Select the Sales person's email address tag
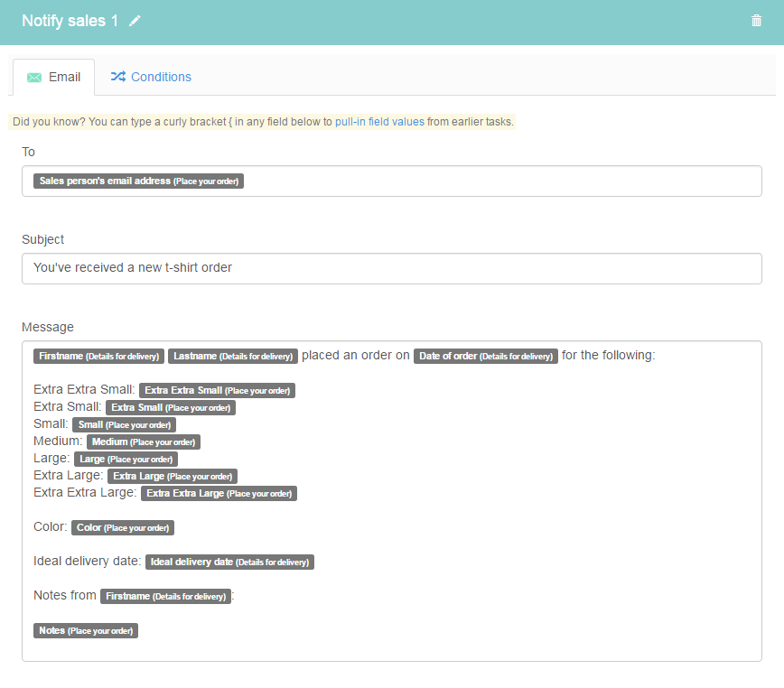 coord(138,181)
